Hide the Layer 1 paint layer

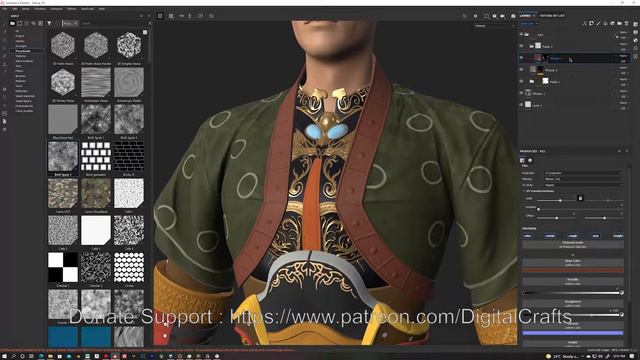pos(521,105)
